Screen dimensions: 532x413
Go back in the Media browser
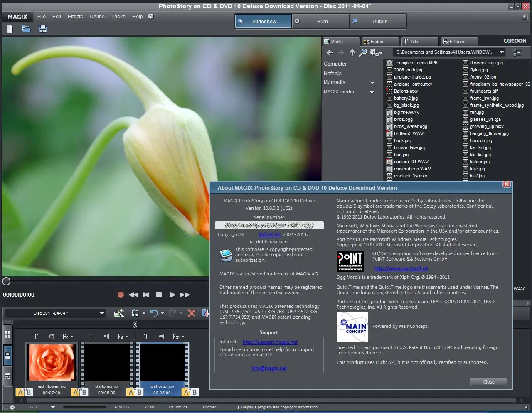click(330, 52)
